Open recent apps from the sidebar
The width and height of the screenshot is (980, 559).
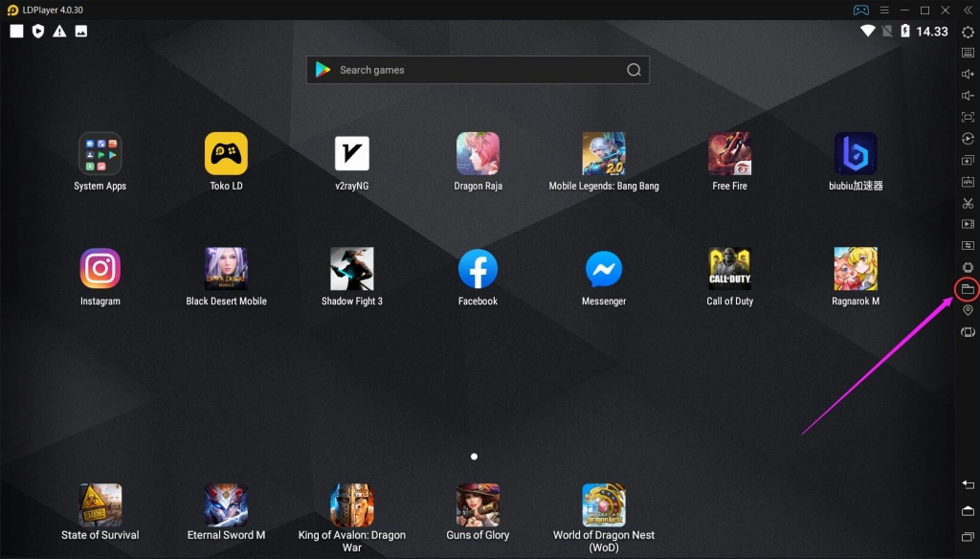968,536
